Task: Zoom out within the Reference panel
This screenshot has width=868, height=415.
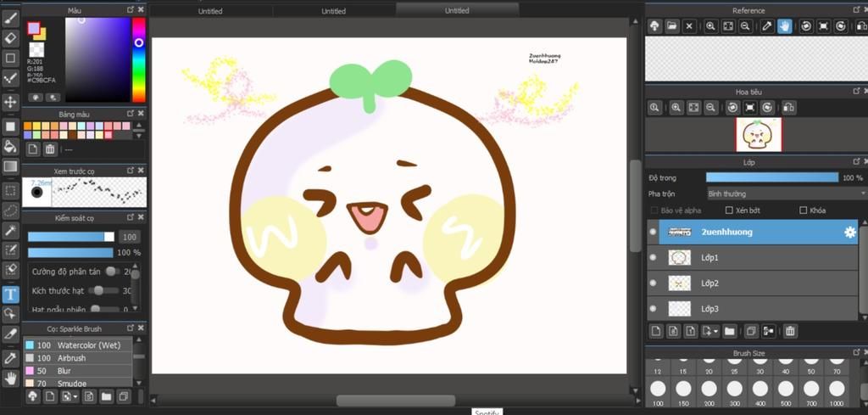Action: click(745, 26)
